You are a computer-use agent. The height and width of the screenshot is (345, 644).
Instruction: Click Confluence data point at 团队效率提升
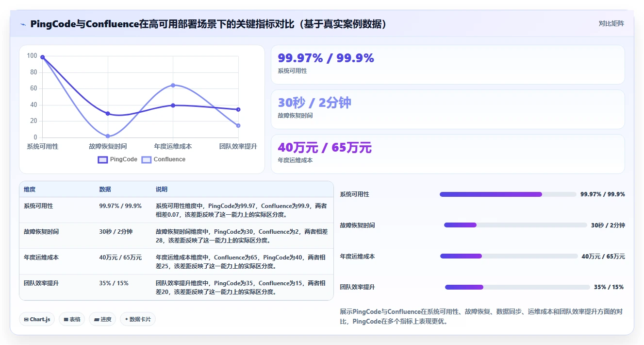coord(238,125)
